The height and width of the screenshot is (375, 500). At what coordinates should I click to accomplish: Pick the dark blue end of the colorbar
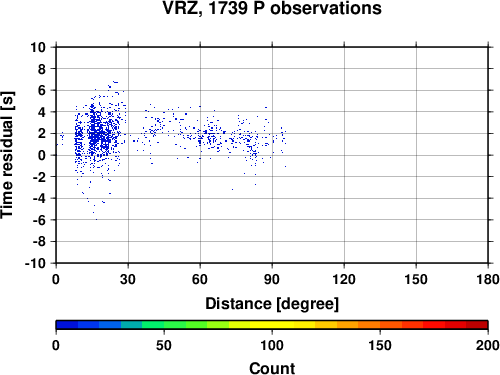(x=67, y=325)
